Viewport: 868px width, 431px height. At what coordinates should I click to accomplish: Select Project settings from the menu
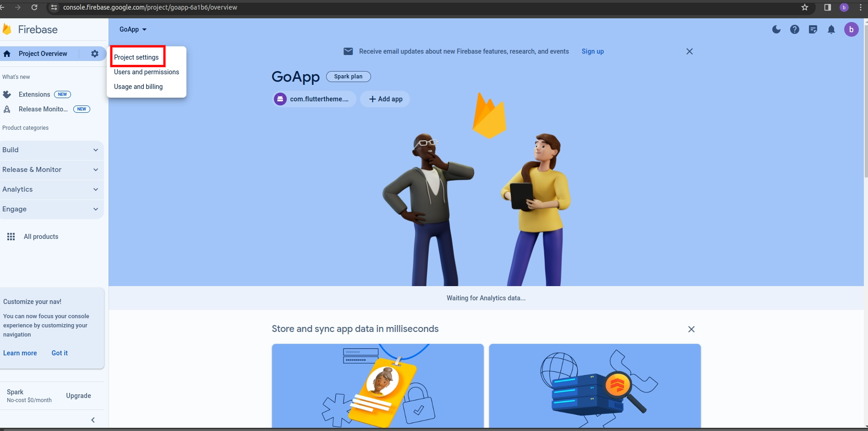[136, 57]
